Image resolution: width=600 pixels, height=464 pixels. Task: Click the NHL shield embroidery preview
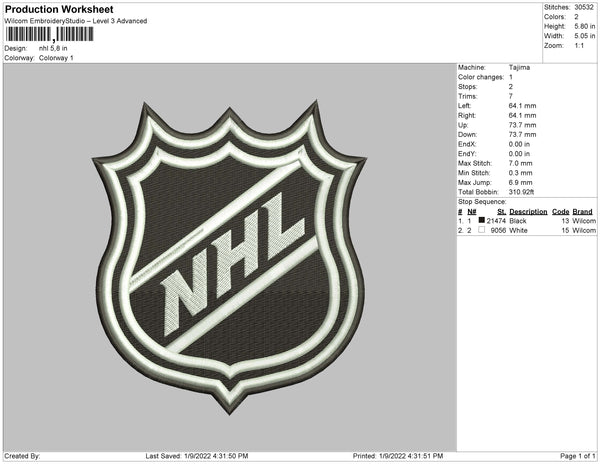(230, 257)
